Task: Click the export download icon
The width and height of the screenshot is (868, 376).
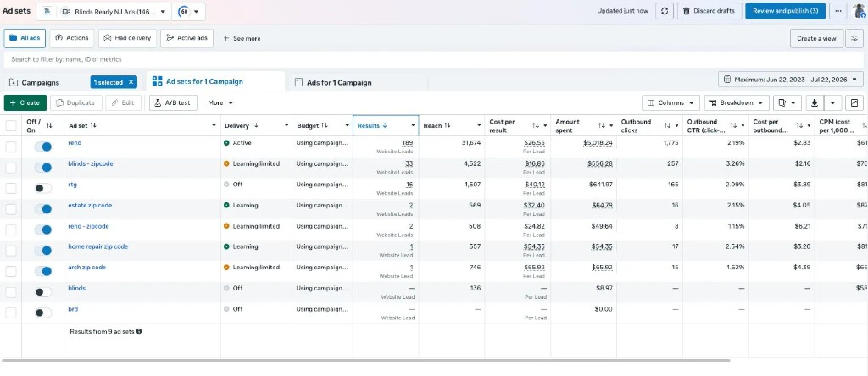Action: 815,102
